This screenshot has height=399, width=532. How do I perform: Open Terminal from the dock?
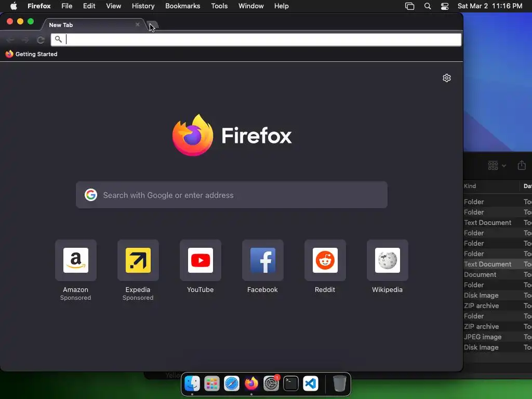click(291, 384)
